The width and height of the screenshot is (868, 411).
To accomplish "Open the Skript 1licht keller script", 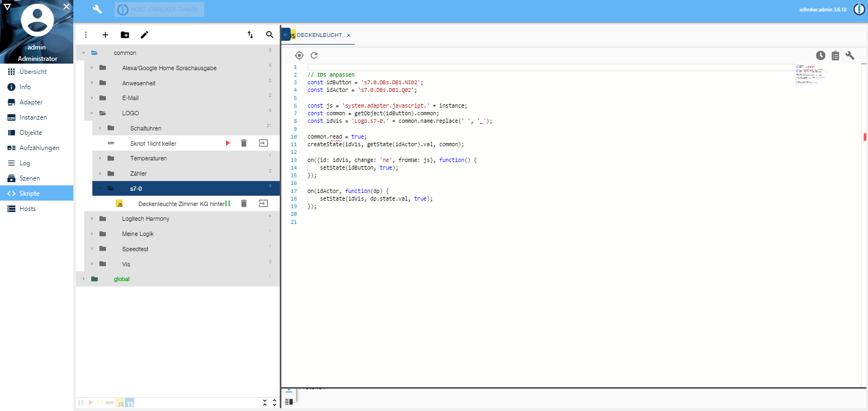I will [x=153, y=144].
